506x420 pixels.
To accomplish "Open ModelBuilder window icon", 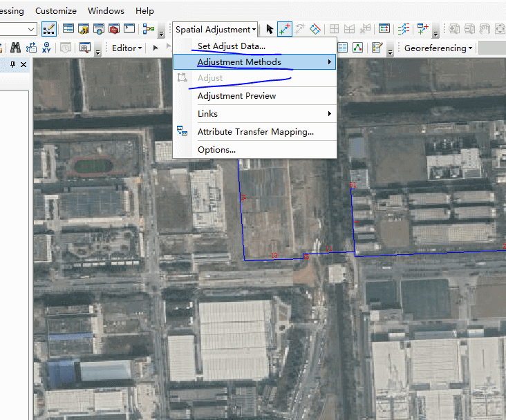I will click(148, 29).
